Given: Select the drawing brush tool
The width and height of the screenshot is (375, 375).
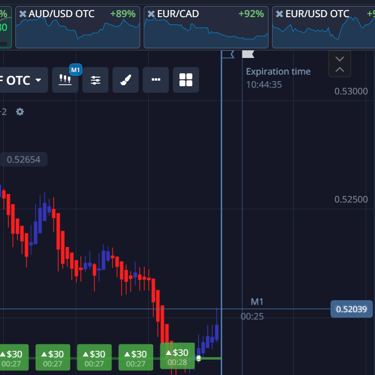Looking at the screenshot, I should coord(126,80).
